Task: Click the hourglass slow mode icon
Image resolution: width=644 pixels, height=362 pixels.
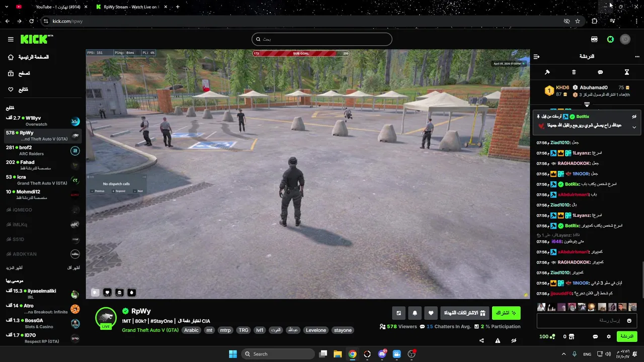Action: tap(627, 72)
